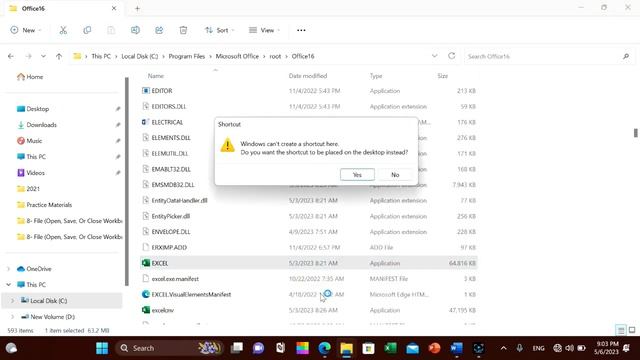Open the Windows Start menu
The width and height of the screenshot is (640, 360).
pos(102,348)
